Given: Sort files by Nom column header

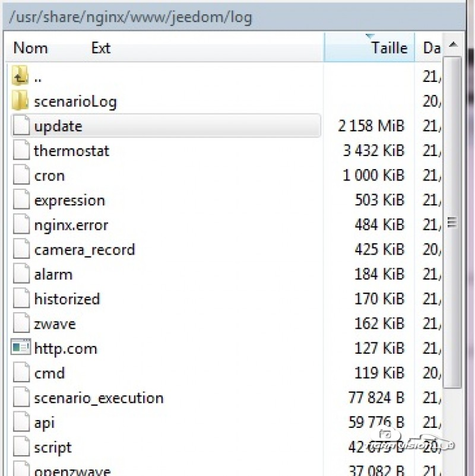Looking at the screenshot, I should (31, 48).
